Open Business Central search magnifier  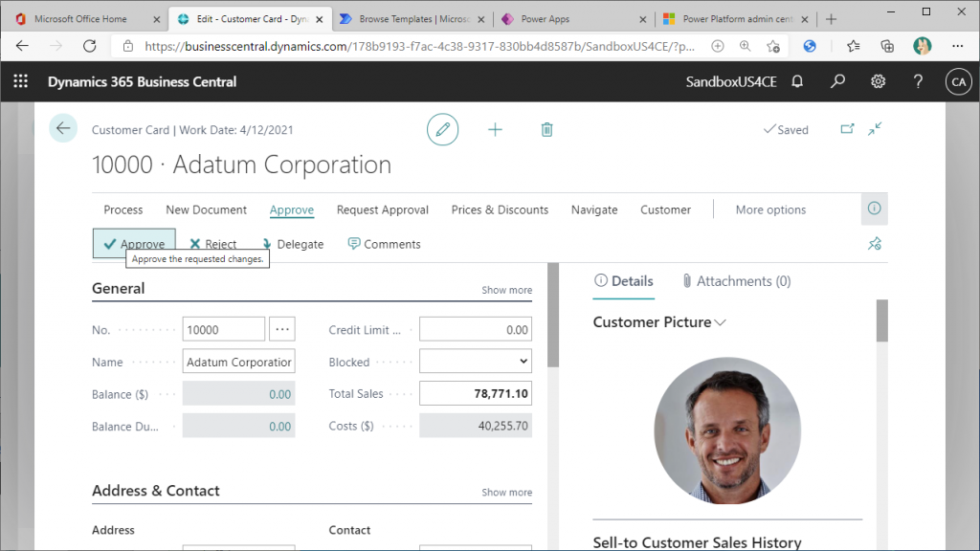837,81
